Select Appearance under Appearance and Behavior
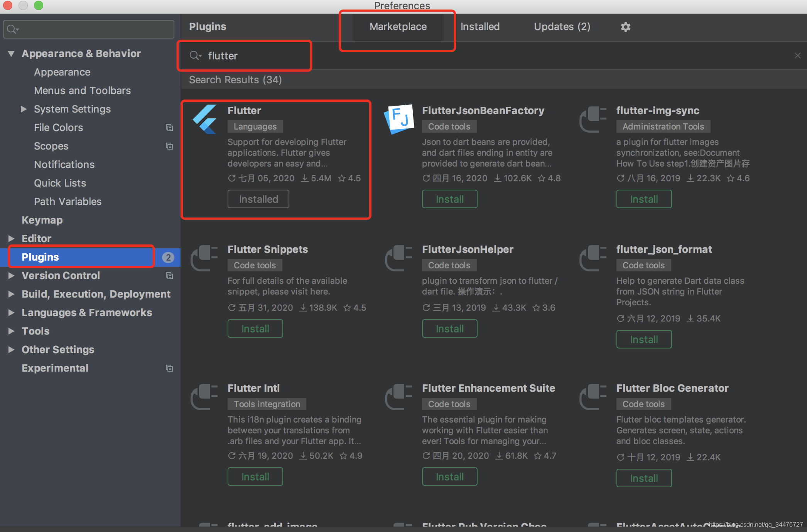Image resolution: width=807 pixels, height=532 pixels. click(62, 71)
